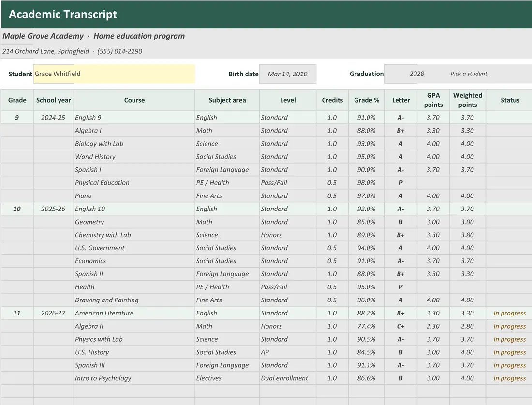Select the Weighted points column header
This screenshot has width=532, height=405.
468,100
